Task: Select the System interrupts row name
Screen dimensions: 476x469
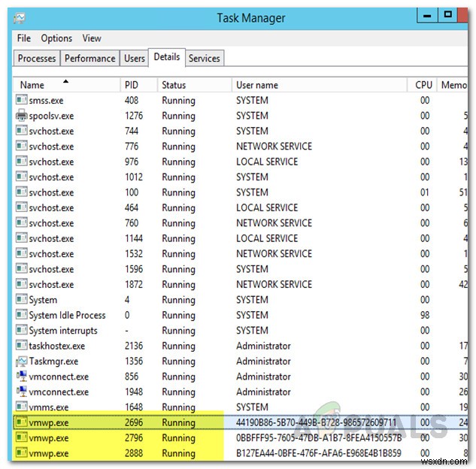Action: point(63,331)
